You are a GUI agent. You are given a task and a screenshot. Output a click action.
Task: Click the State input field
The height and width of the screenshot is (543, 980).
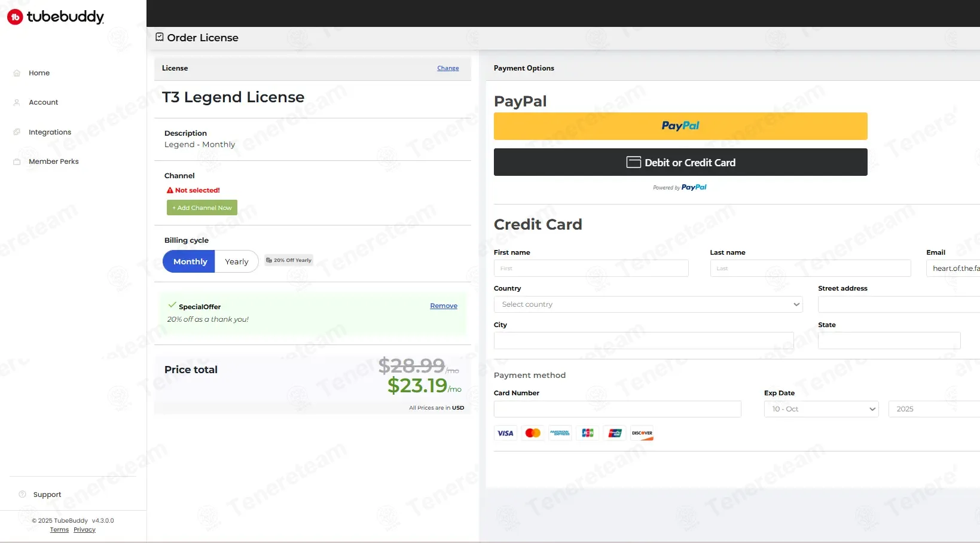pyautogui.click(x=889, y=341)
